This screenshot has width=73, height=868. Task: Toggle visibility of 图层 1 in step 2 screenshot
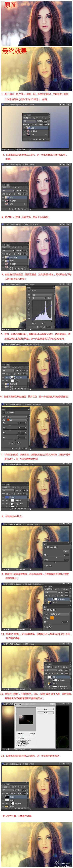pyautogui.click(x=3, y=198)
